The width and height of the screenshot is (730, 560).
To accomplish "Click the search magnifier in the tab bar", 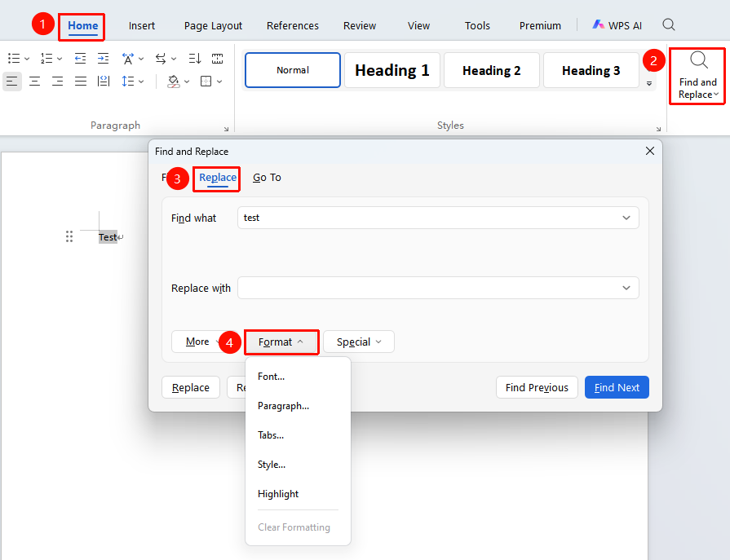I will click(x=669, y=24).
